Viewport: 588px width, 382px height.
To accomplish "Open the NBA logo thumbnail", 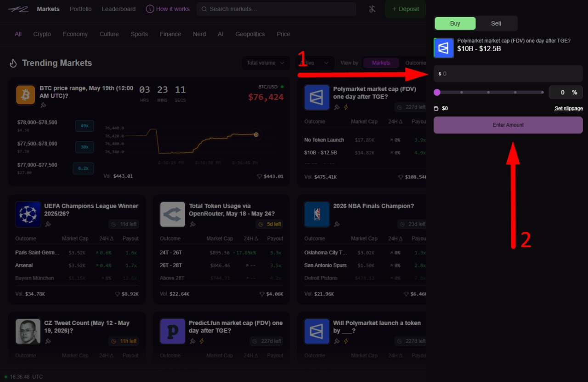I will (317, 214).
